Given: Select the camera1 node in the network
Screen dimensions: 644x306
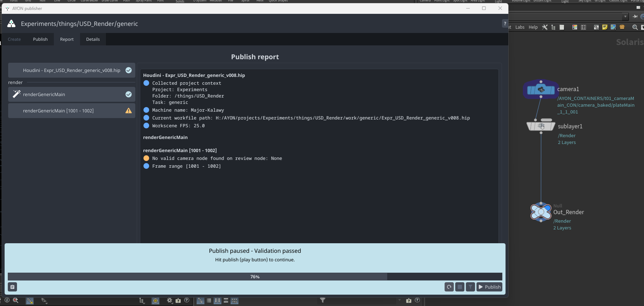Looking at the screenshot, I should [x=541, y=90].
